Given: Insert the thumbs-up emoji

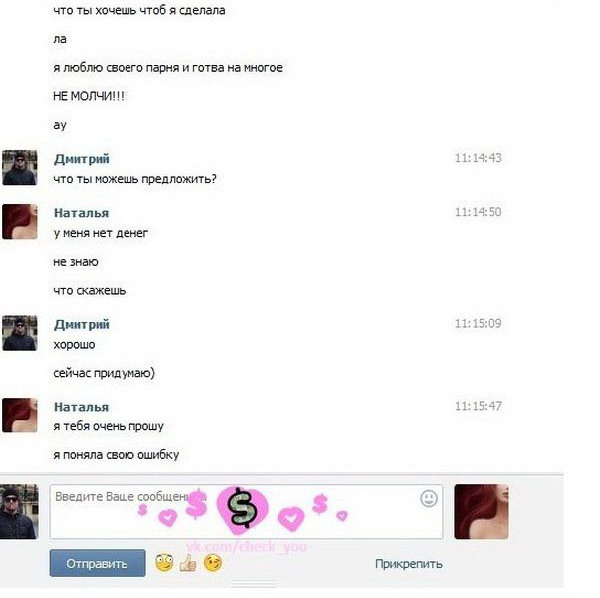Looking at the screenshot, I should [x=188, y=563].
